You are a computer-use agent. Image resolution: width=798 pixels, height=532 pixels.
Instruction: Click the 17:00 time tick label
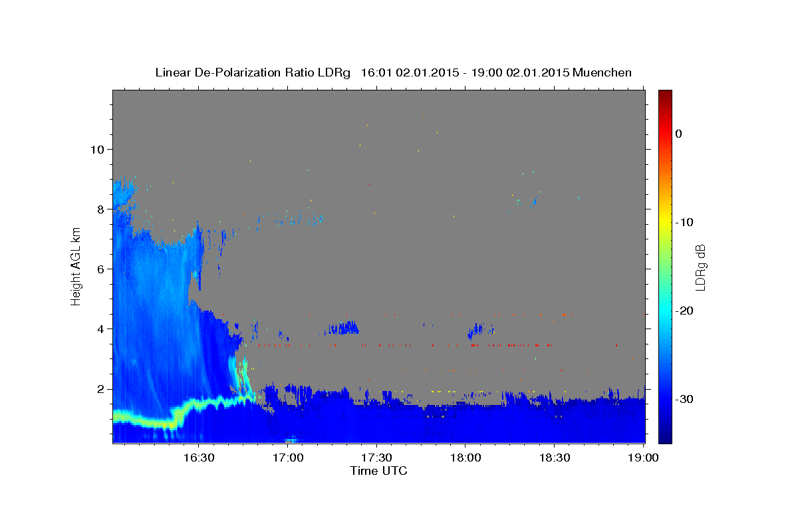[x=288, y=458]
